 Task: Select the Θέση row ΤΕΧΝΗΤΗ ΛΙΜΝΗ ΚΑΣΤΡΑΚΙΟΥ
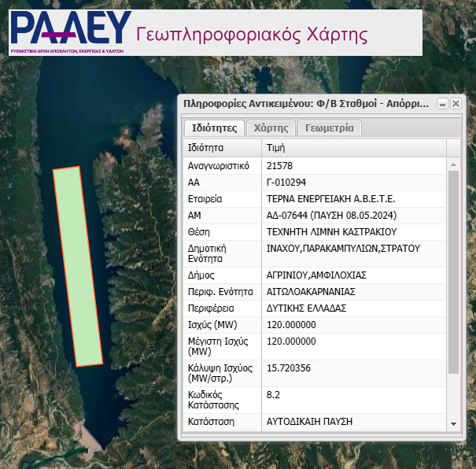click(x=331, y=231)
